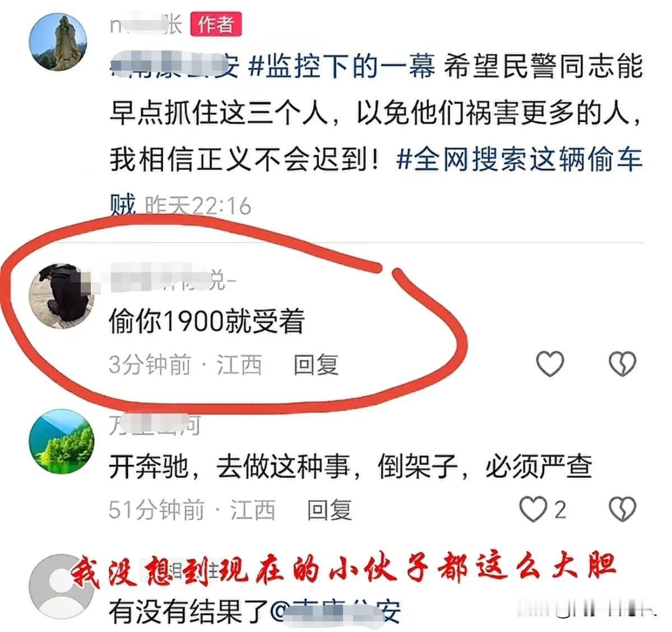Dislike the '偷你1900就受着' comment with broken heart

tap(622, 364)
